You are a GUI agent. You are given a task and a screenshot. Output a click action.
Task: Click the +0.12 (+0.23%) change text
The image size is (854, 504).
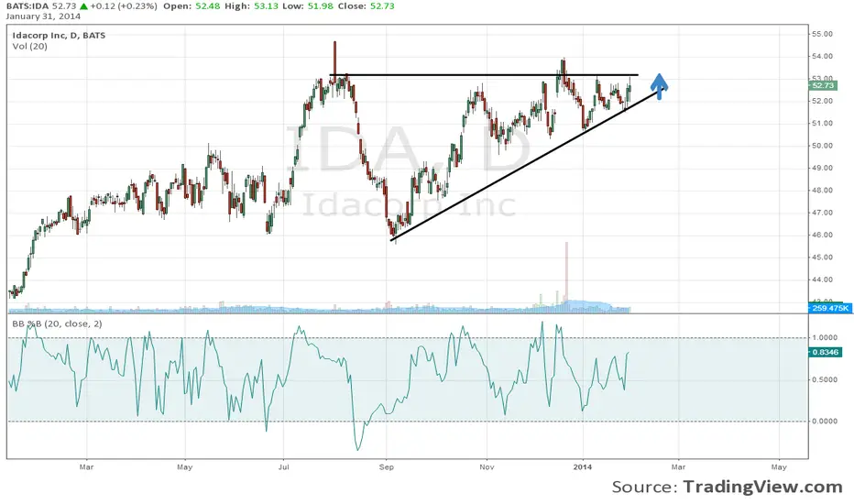point(124,6)
